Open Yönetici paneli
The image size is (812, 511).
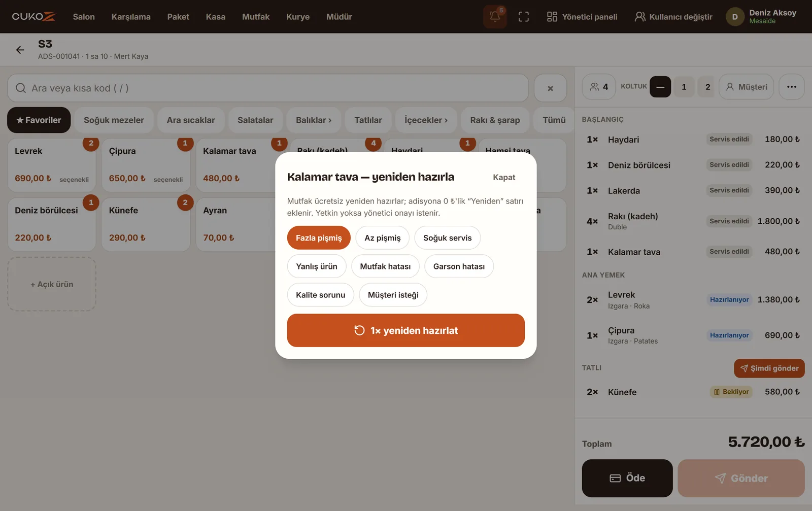(x=582, y=17)
